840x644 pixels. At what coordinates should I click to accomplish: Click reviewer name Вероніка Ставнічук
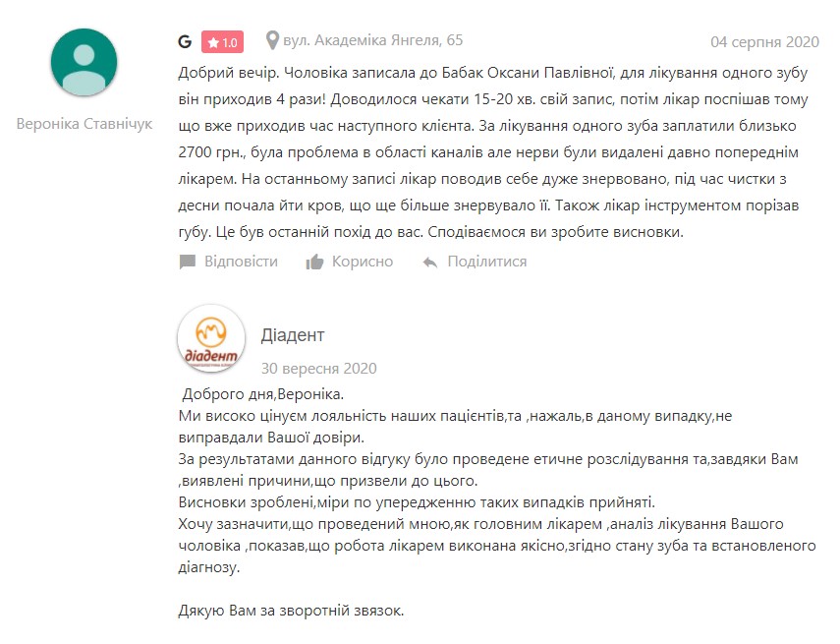pos(84,124)
